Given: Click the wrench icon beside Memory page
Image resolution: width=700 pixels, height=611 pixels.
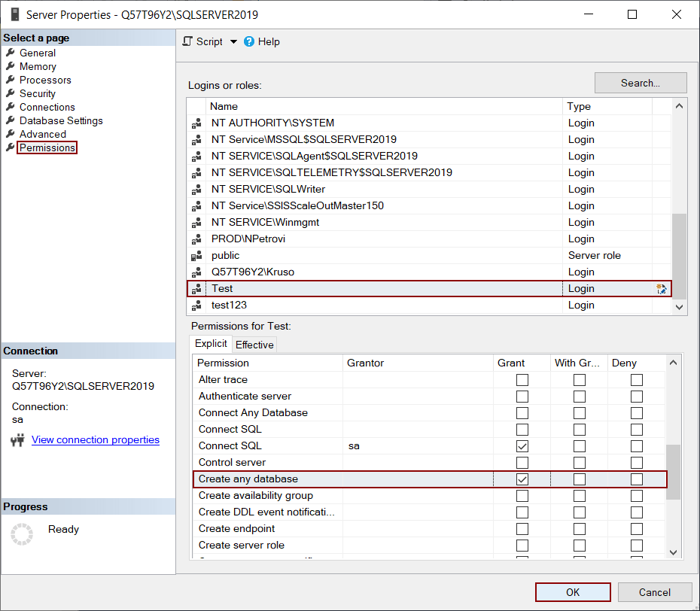Looking at the screenshot, I should (12, 66).
